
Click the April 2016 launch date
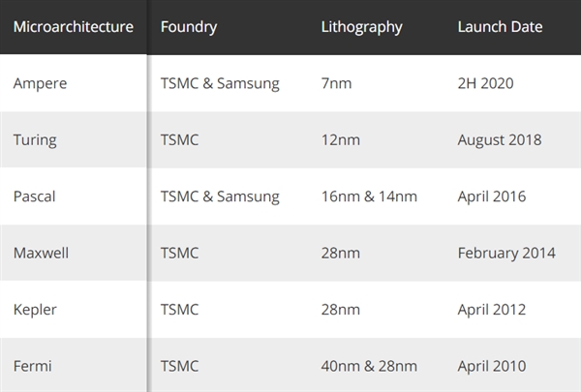point(492,196)
